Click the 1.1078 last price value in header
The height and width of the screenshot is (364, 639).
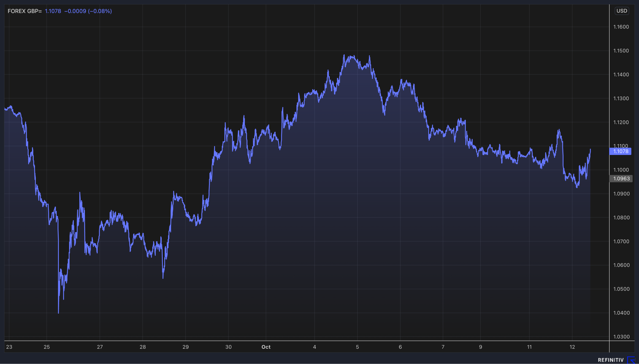coord(53,11)
